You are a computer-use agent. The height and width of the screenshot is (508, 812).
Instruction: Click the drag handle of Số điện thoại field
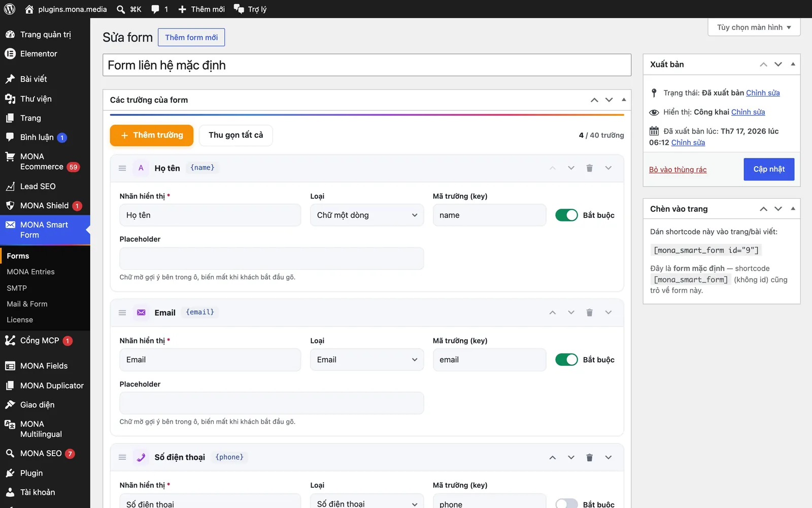tap(122, 457)
